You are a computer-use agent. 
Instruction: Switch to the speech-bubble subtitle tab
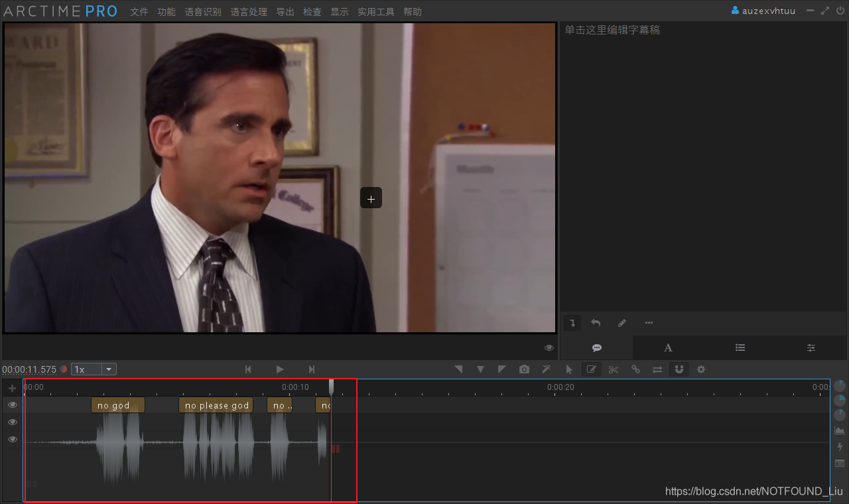597,347
